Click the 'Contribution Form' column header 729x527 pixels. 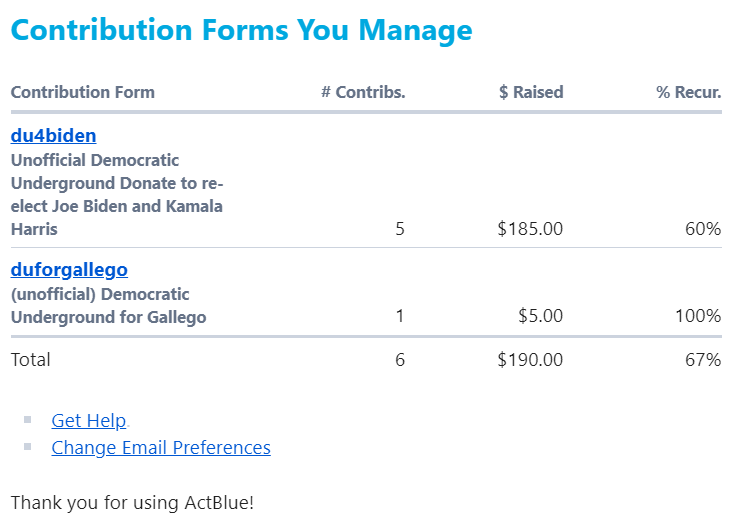tap(83, 92)
